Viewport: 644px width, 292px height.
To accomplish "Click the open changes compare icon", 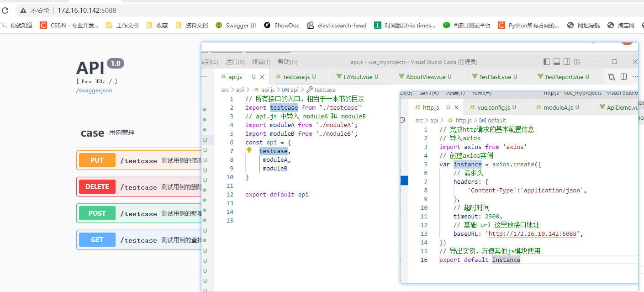I will click(612, 77).
